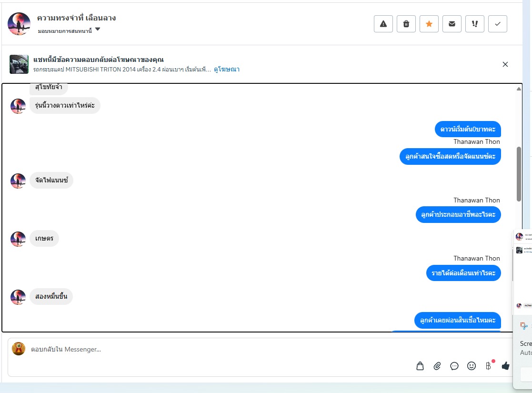Click the conversation scrollbar thumb
Screen dimensions: 532x393
(x=519, y=174)
